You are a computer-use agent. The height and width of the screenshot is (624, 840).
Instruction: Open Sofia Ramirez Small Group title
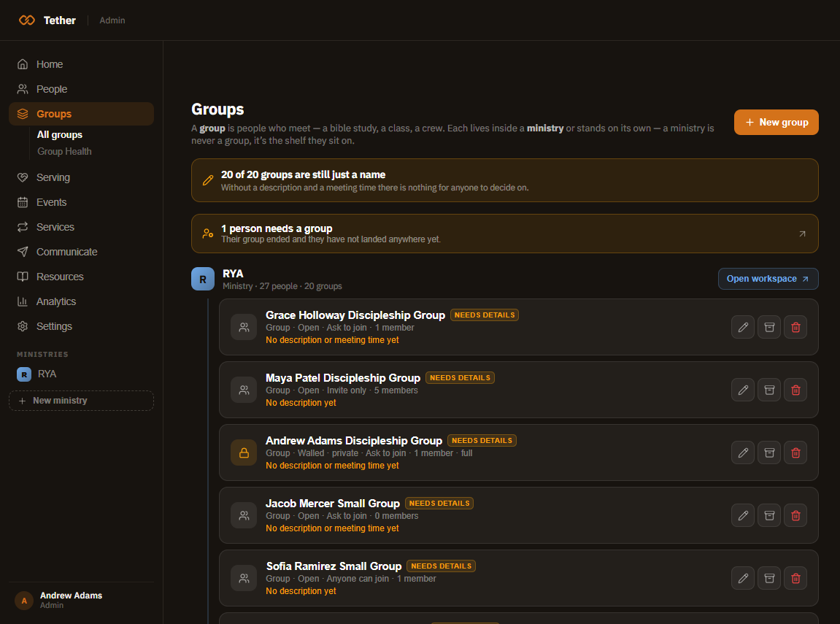click(334, 566)
